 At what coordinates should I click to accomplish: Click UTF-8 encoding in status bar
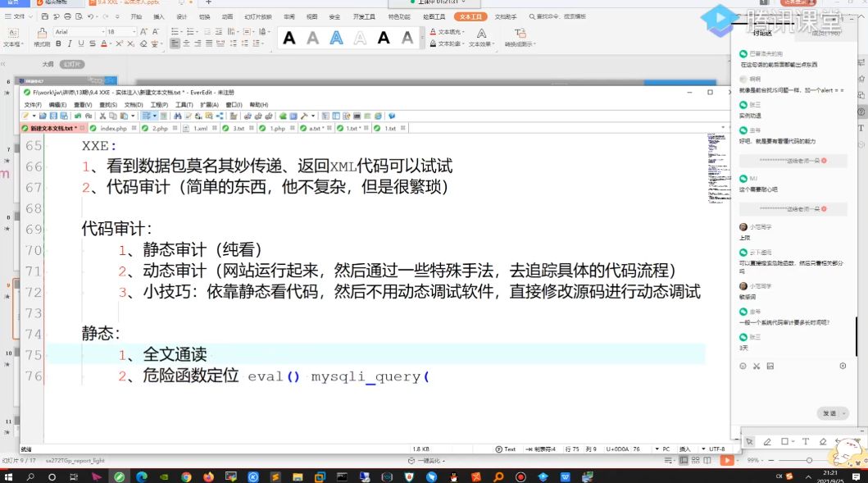click(716, 449)
